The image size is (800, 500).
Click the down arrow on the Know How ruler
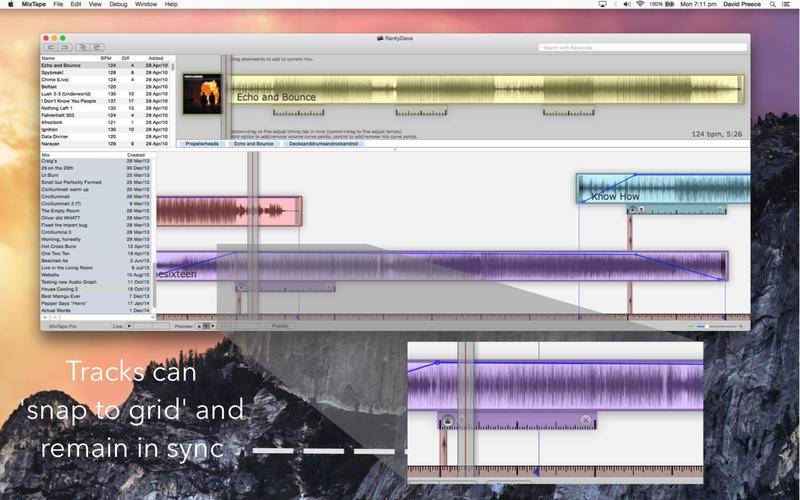tap(641, 210)
